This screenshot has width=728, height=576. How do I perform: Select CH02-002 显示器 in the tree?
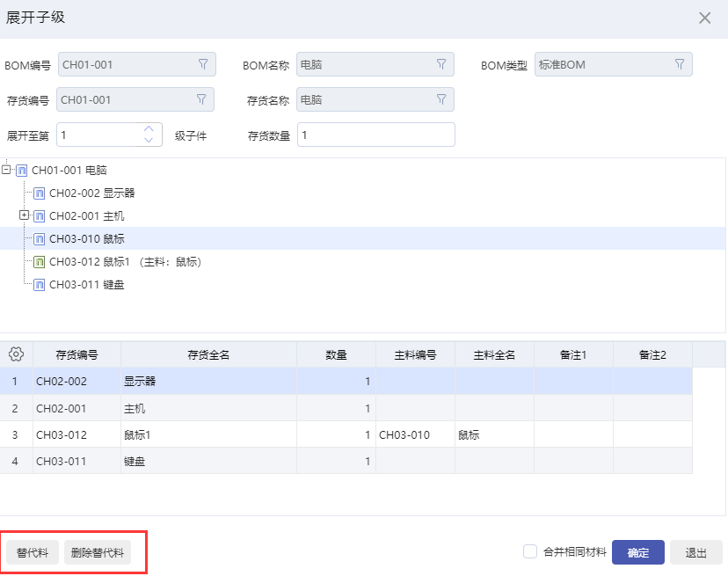[91, 193]
